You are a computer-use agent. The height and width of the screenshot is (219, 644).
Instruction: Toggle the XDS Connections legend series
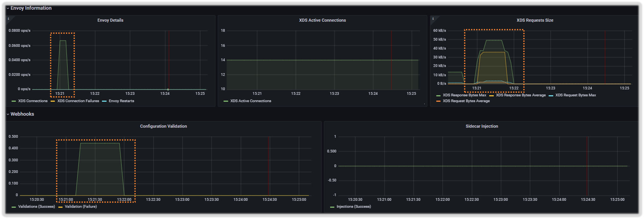coord(33,101)
